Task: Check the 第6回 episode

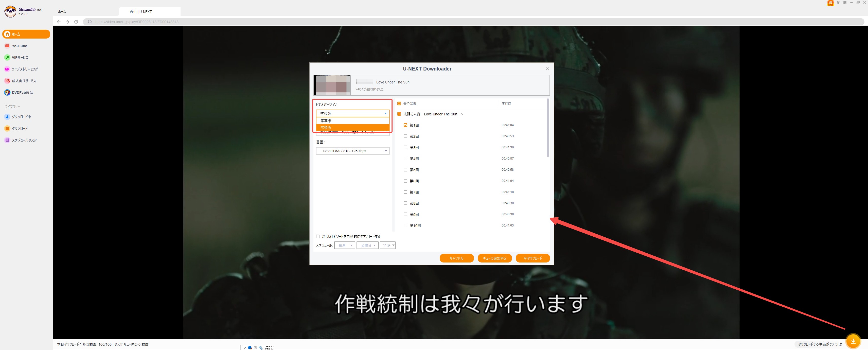Action: click(x=405, y=181)
